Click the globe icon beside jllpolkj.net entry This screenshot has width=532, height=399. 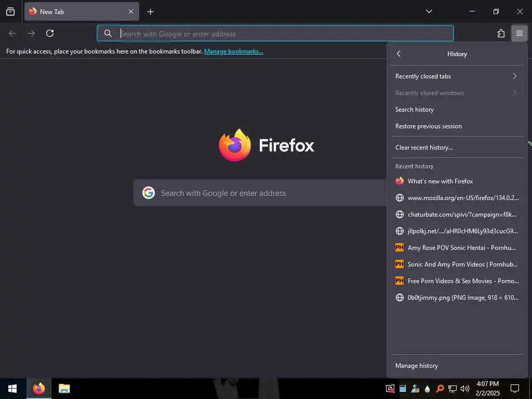(400, 231)
